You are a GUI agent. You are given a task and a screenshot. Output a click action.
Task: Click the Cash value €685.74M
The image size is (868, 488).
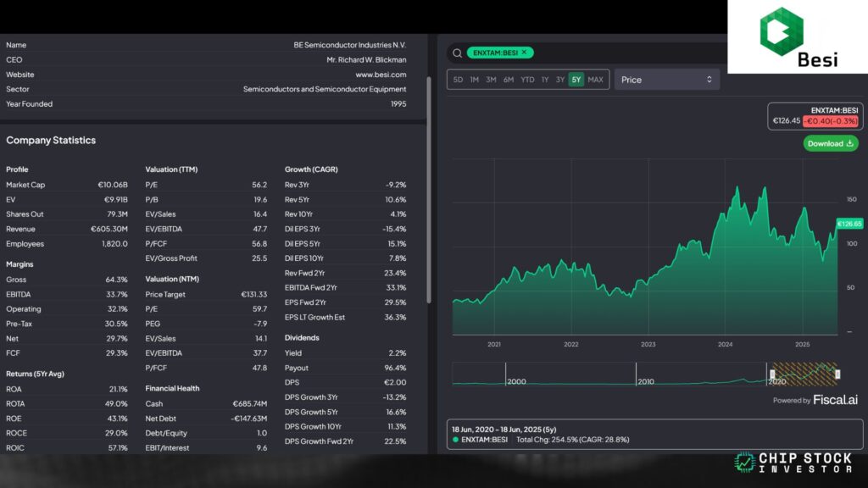pos(250,404)
